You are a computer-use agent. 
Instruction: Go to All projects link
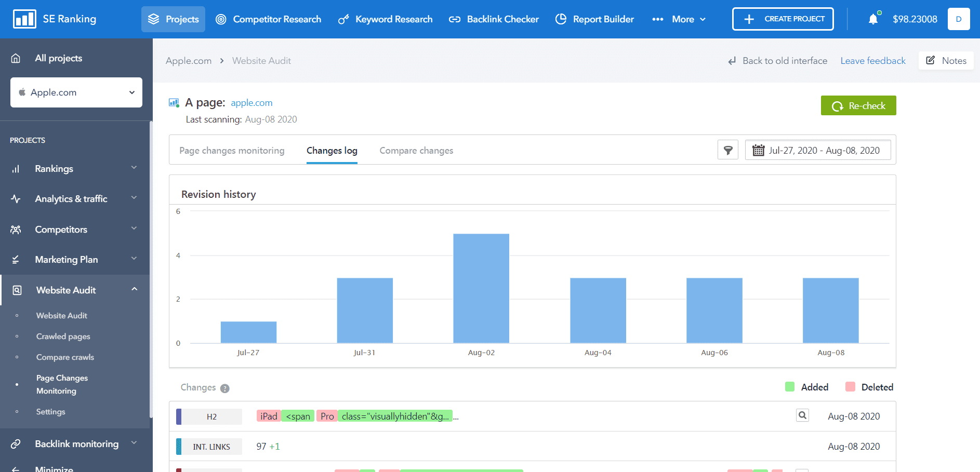click(59, 58)
